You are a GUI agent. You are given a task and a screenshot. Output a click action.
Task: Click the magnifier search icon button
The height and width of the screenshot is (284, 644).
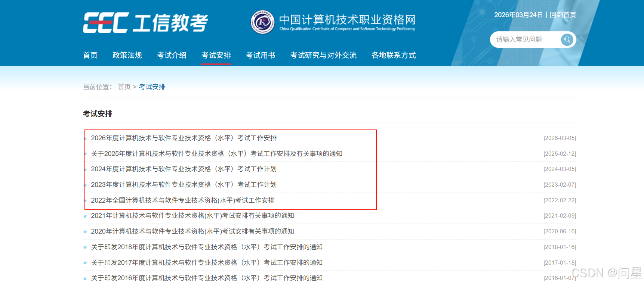(x=567, y=40)
